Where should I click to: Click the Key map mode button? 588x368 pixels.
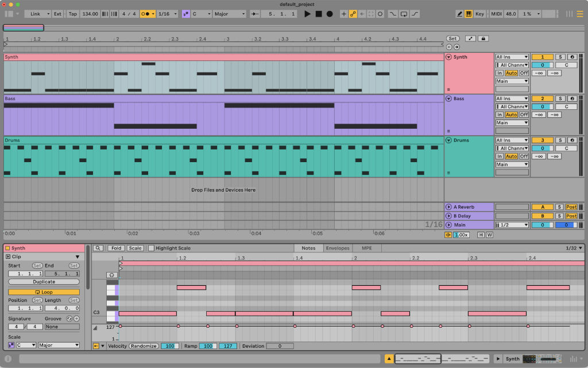tap(479, 14)
